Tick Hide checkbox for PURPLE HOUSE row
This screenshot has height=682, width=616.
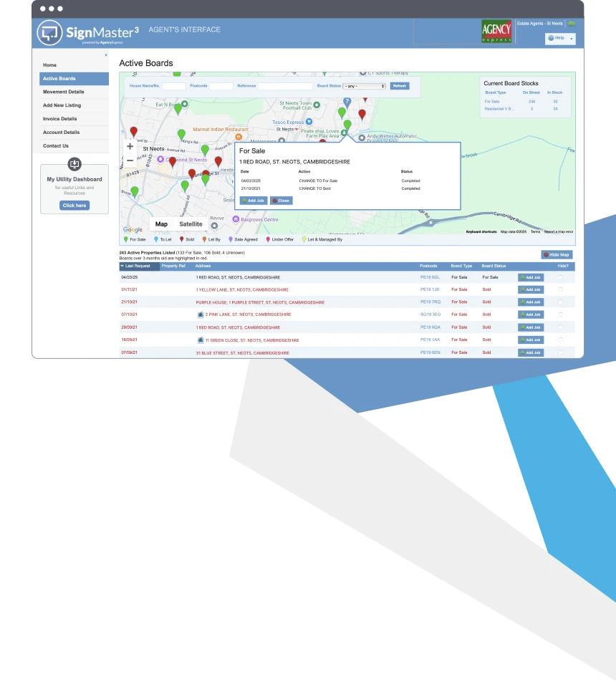(560, 302)
